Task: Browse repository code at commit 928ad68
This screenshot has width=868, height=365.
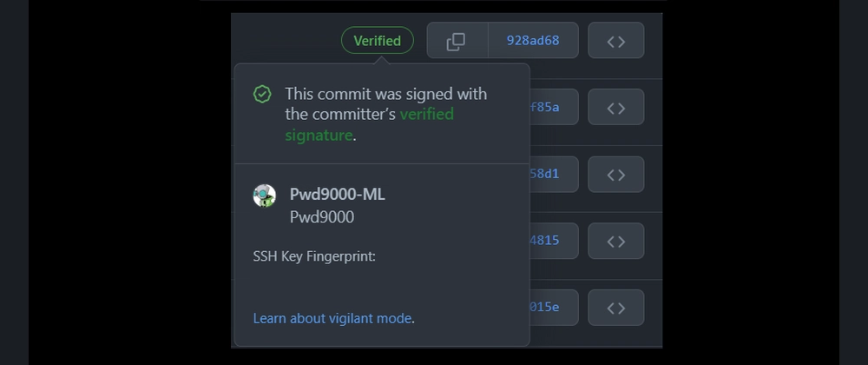Action: (615, 41)
